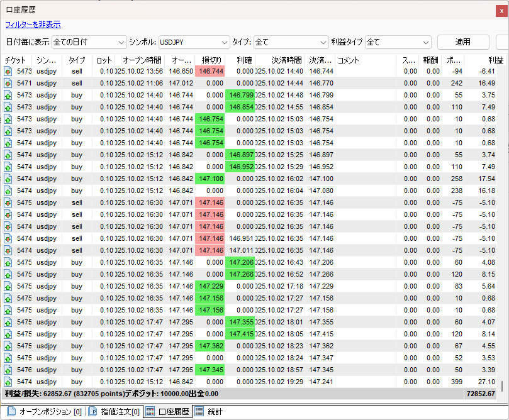Click the sell icon on the -6.41 profit row
509x420 pixels.
coord(8,71)
